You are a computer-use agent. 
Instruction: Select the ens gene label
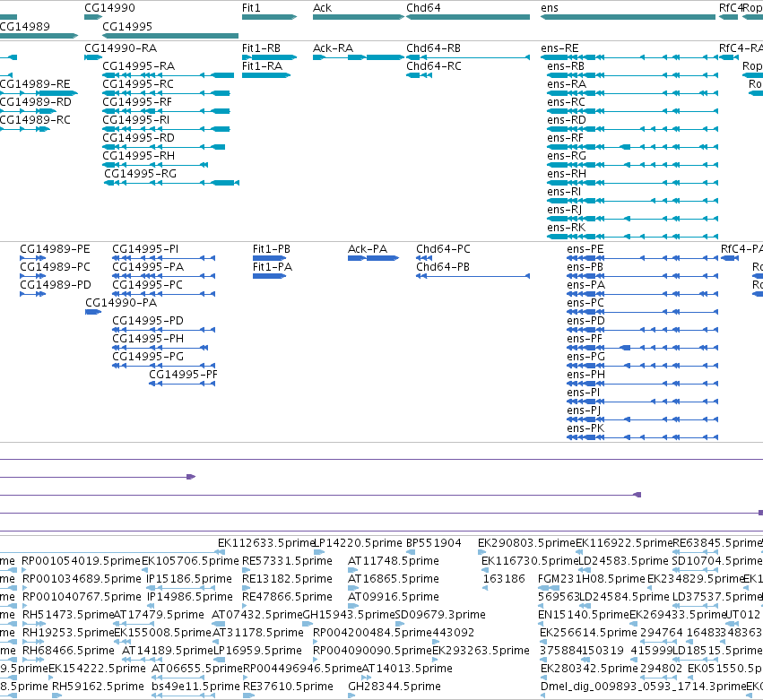click(x=550, y=8)
